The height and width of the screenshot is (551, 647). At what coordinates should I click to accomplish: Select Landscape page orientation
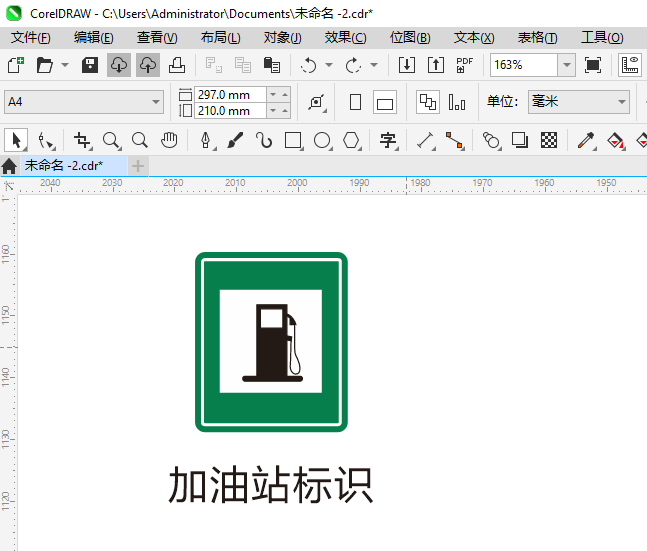point(385,102)
